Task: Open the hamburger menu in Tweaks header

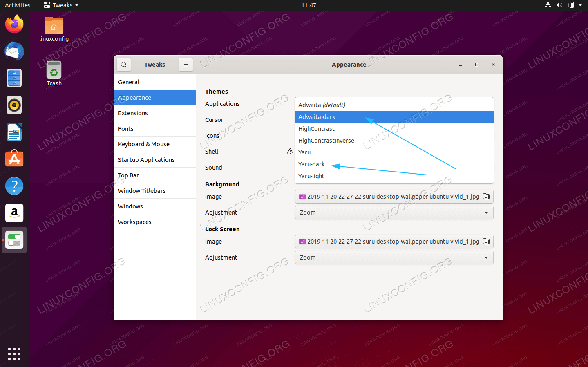Action: [x=186, y=65]
